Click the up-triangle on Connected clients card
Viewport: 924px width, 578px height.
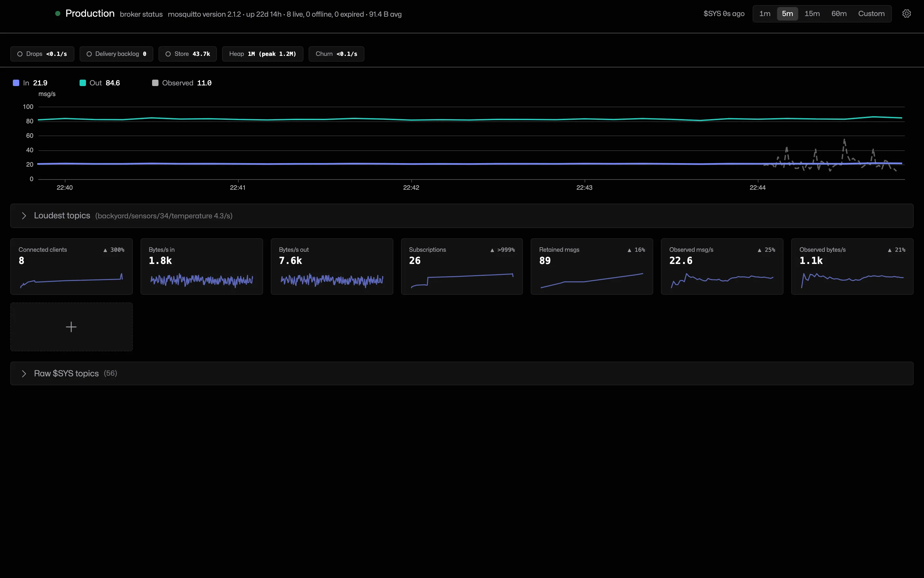105,250
